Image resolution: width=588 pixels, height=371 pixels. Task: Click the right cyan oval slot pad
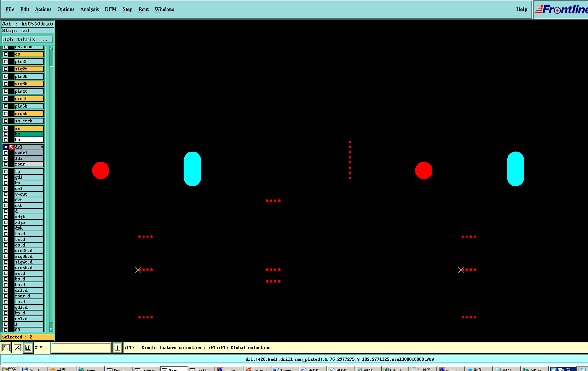(x=515, y=169)
